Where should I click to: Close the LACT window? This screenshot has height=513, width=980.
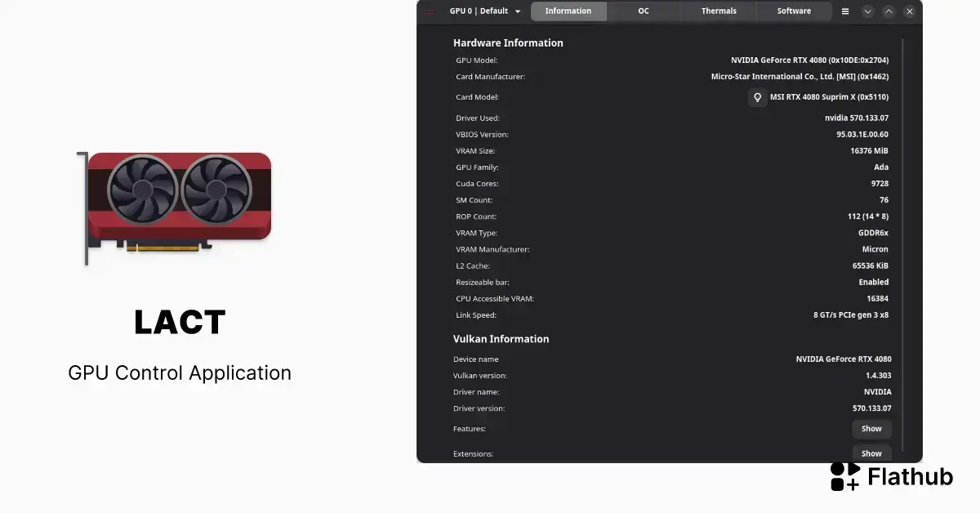click(910, 11)
